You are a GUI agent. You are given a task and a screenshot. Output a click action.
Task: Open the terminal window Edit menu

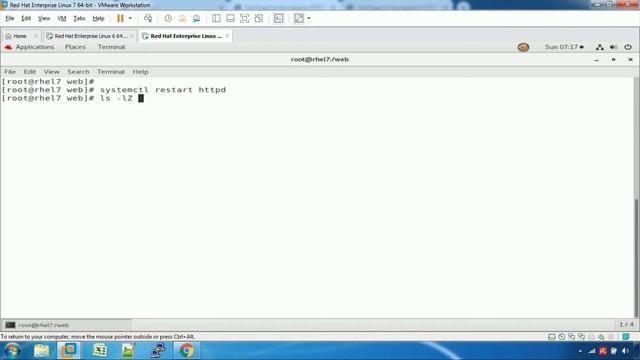(x=29, y=72)
